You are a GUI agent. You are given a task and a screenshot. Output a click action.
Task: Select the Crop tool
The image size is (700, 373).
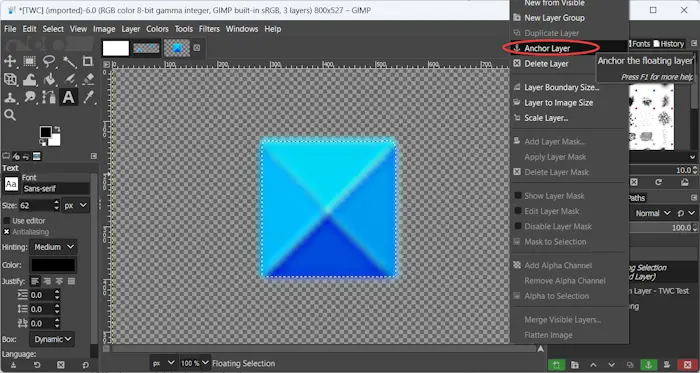pos(88,62)
